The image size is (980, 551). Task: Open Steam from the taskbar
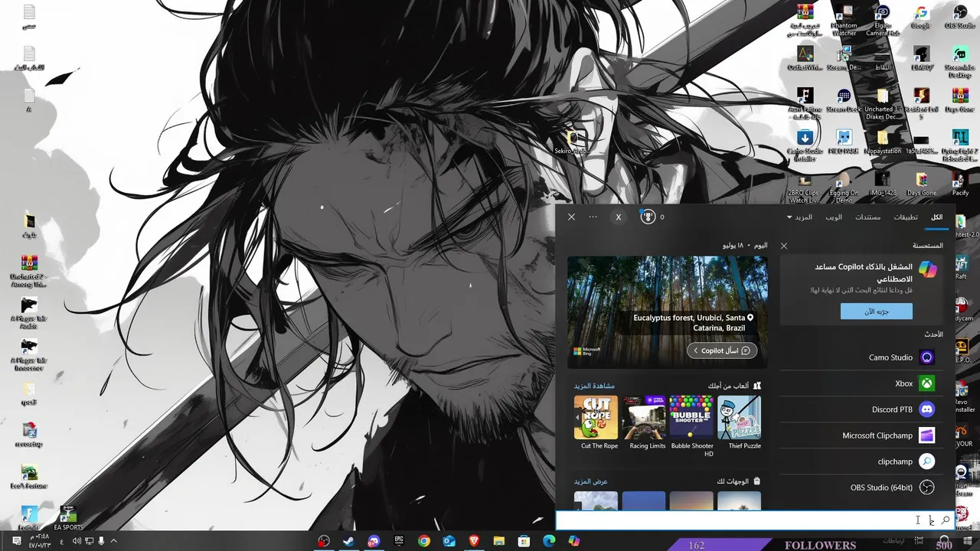[x=348, y=541]
